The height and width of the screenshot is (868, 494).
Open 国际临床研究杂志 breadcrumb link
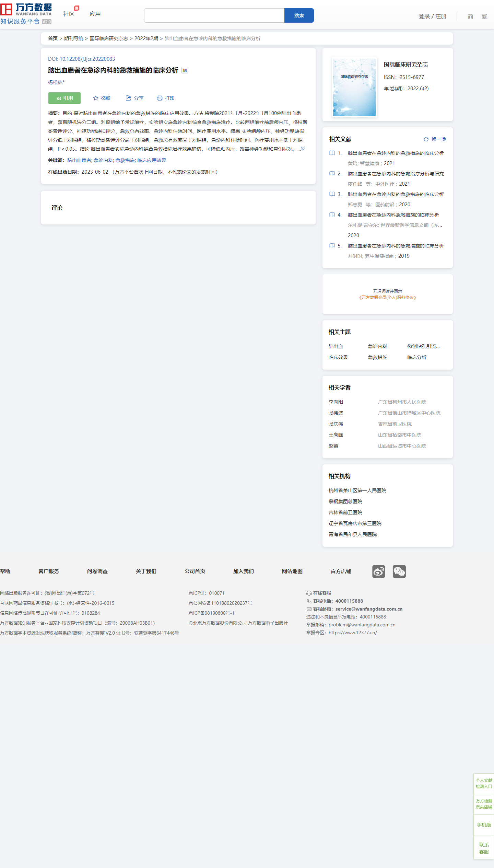click(x=109, y=38)
